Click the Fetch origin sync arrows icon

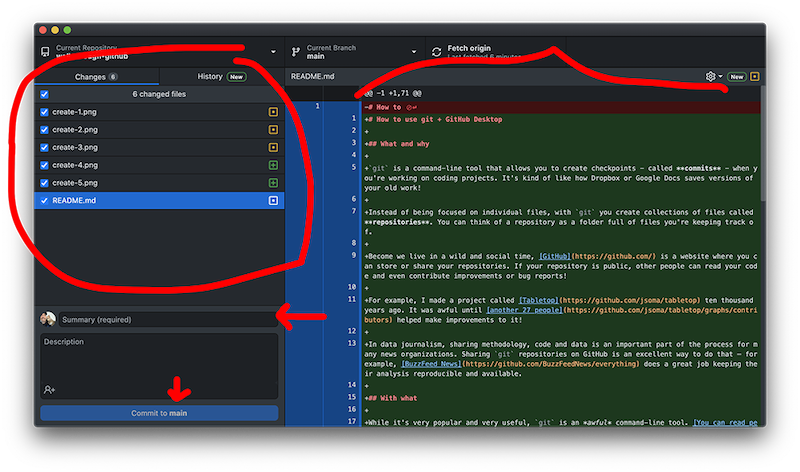click(x=436, y=52)
